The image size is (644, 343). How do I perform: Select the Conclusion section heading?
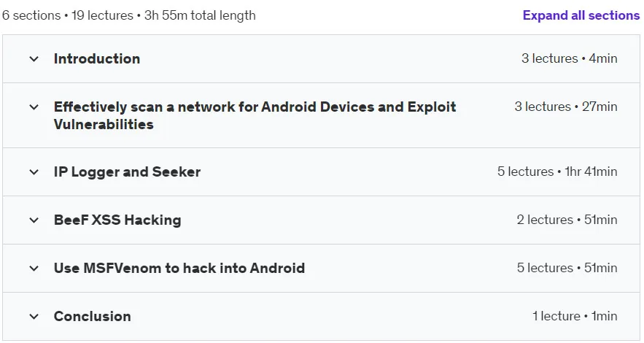93,316
